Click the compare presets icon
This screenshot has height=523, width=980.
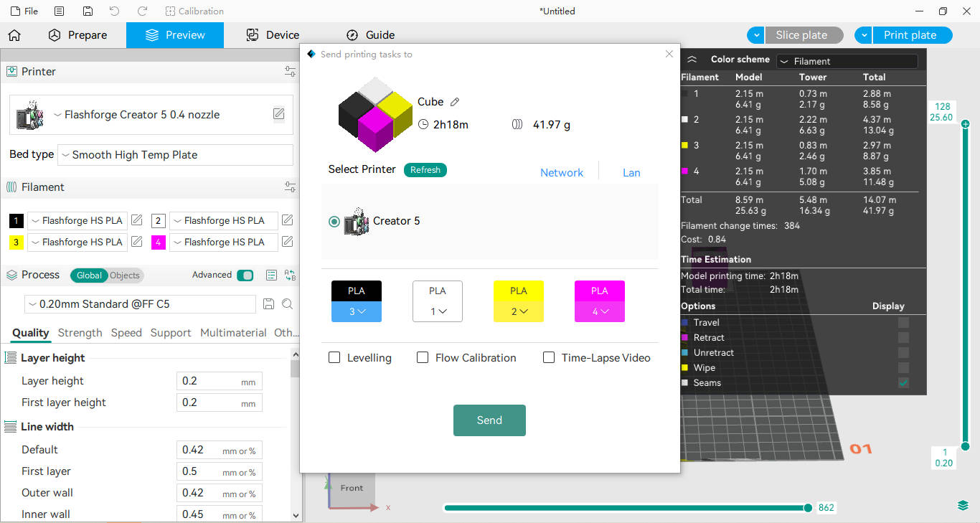pyautogui.click(x=290, y=275)
